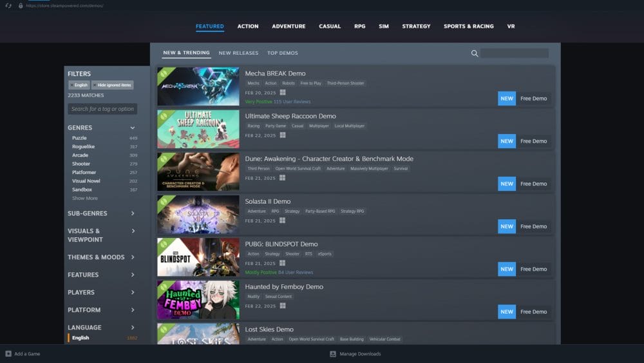
Task: Toggle the Roguelike genre filter
Action: pyautogui.click(x=82, y=146)
